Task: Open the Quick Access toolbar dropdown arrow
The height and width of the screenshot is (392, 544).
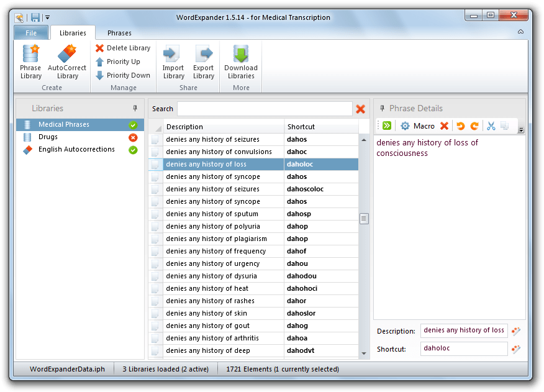Action: (x=48, y=17)
